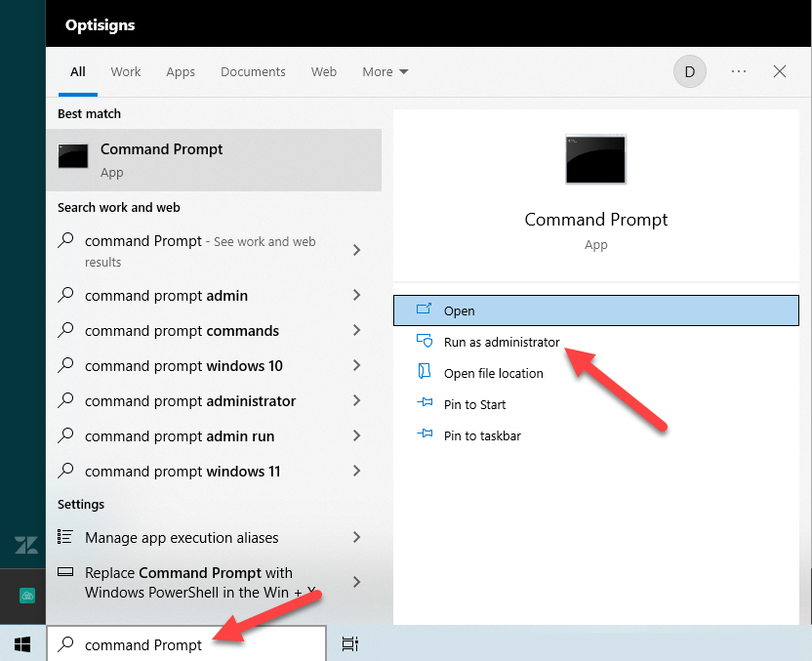The image size is (812, 661).
Task: Select Pin to taskbar
Action: pyautogui.click(x=595, y=435)
